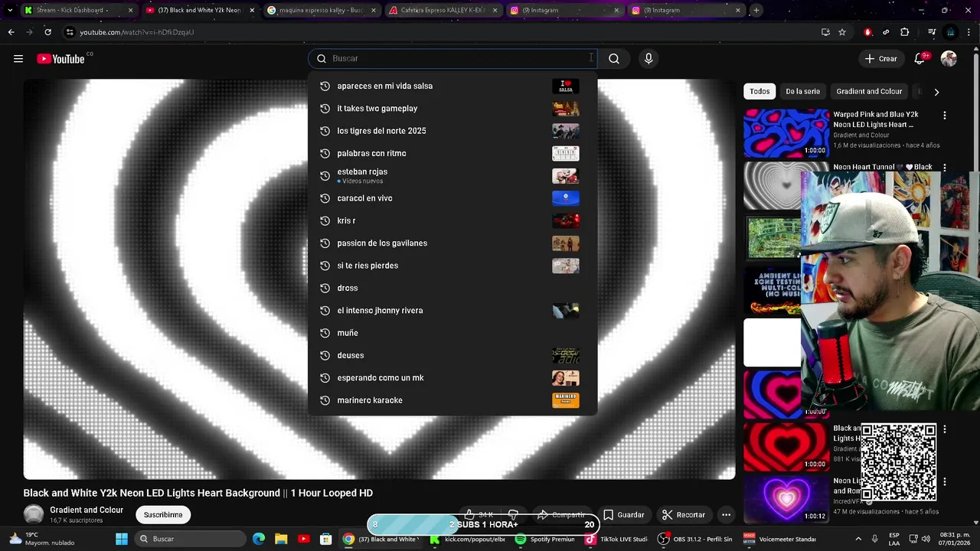Open options for Warped Pink and Blue video
The height and width of the screenshot is (551, 980).
tap(944, 116)
